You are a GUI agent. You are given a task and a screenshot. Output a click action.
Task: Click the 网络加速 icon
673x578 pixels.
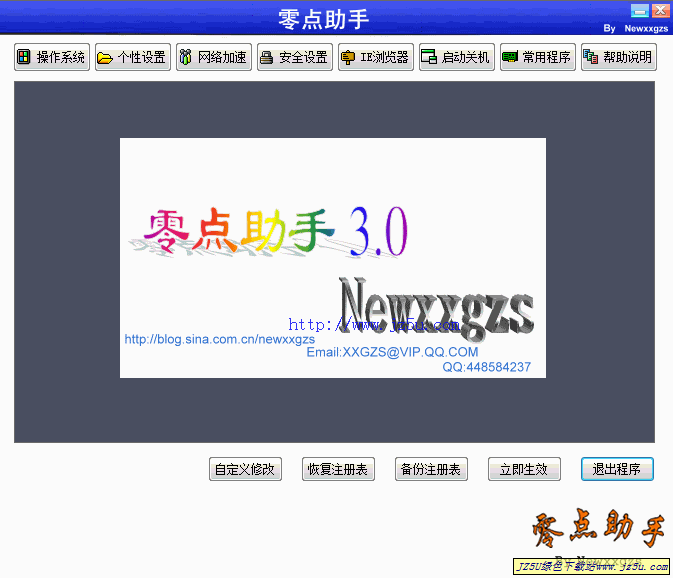pos(186,57)
